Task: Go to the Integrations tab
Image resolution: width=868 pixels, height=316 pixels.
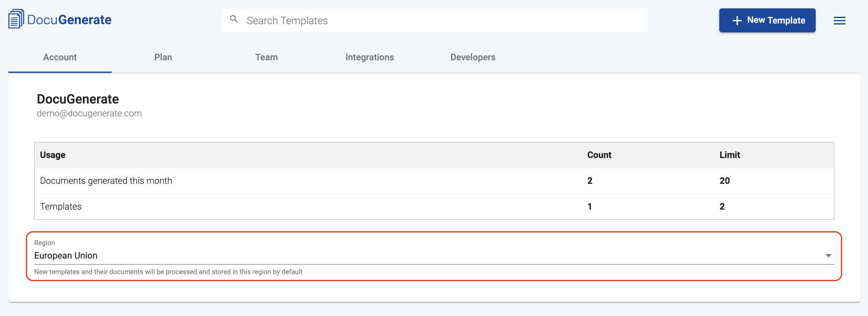Action: pyautogui.click(x=369, y=57)
